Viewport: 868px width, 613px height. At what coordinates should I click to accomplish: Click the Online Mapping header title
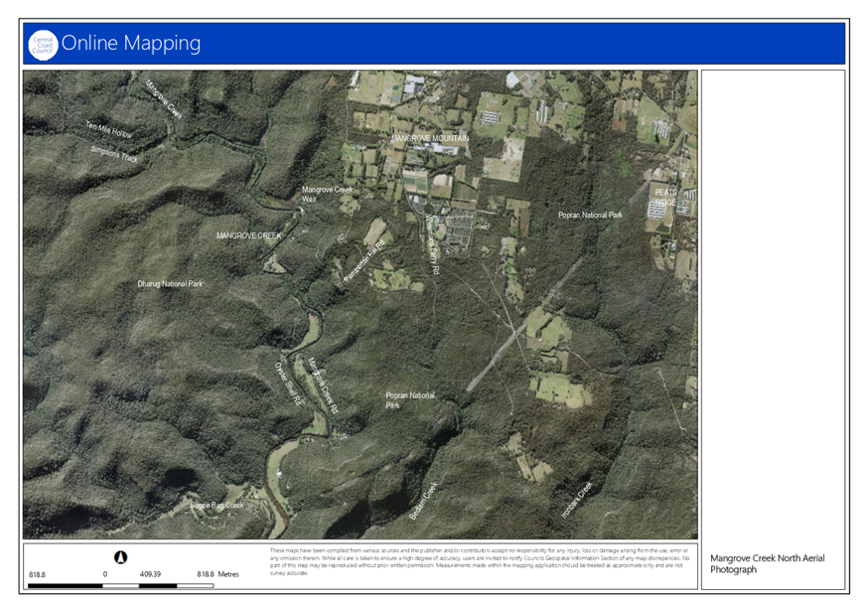point(131,44)
